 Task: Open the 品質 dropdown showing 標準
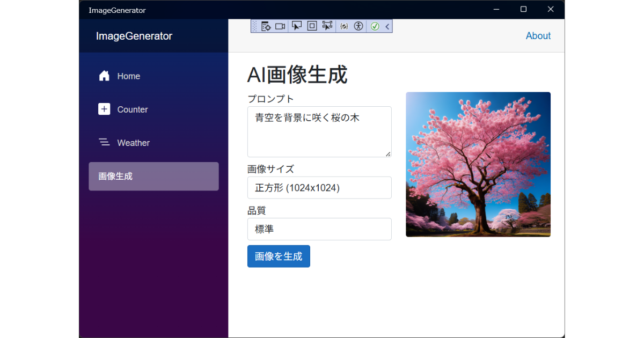319,229
